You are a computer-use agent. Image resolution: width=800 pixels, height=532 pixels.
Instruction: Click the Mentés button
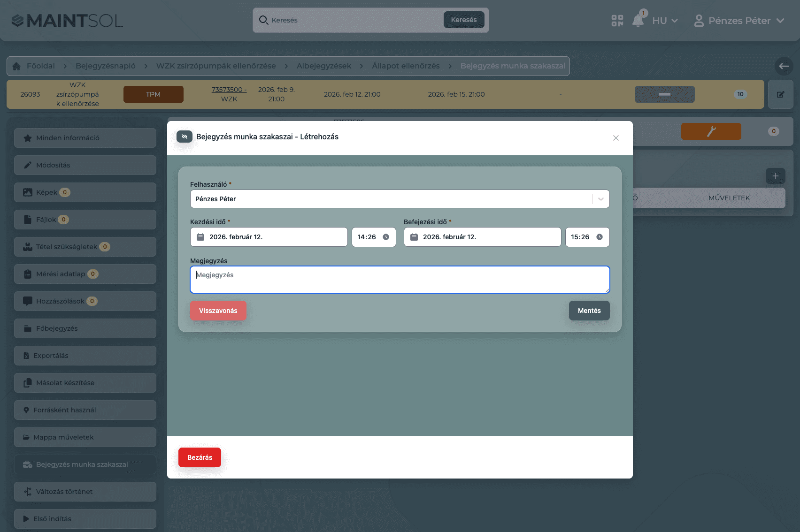point(589,311)
